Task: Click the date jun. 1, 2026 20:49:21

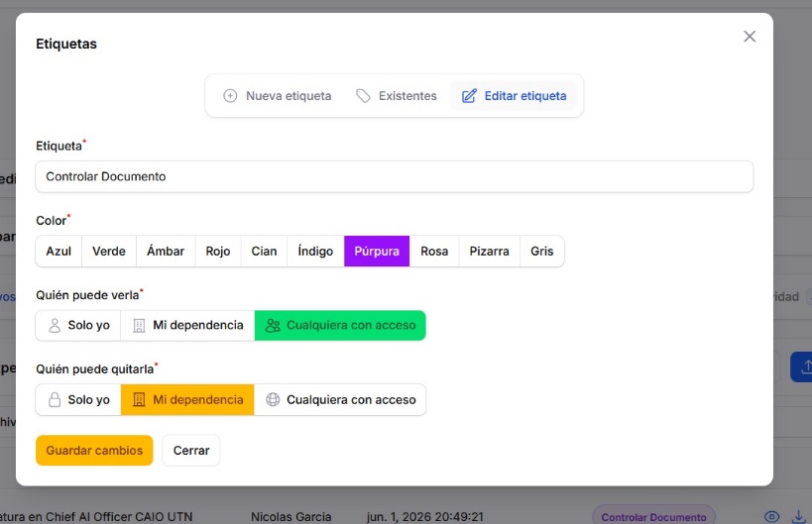Action: tap(425, 517)
